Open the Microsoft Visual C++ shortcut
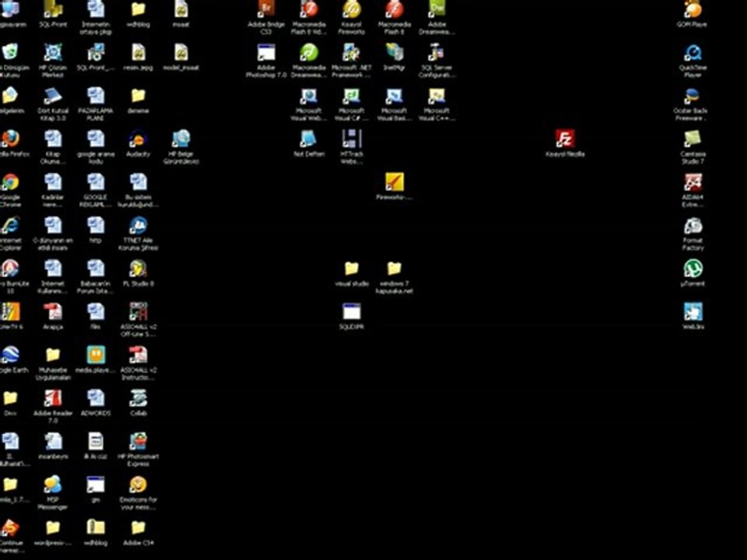Viewport: 747px width, 560px height. 437,96
